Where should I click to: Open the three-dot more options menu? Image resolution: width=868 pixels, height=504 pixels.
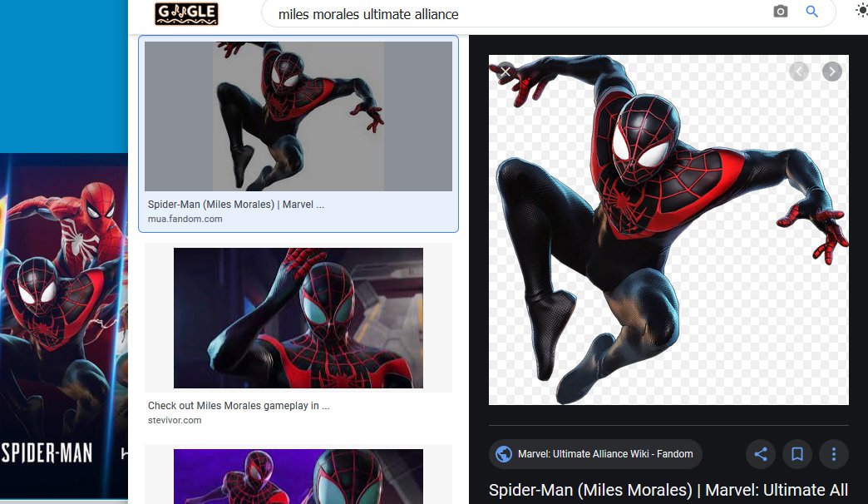833,454
